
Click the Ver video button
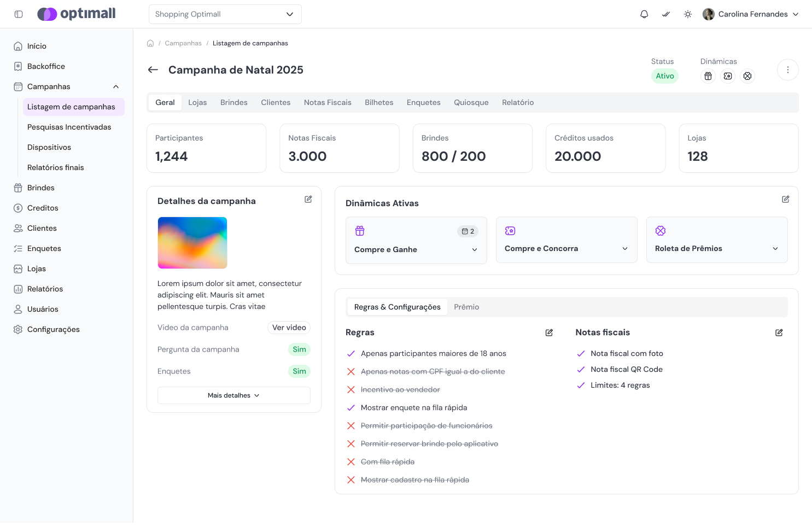289,328
